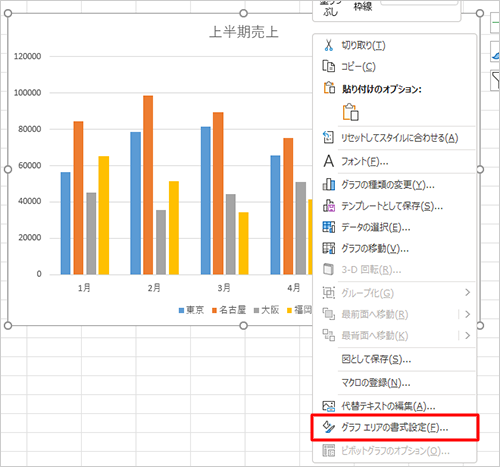Select the blue 東京 bar for 1月
The height and width of the screenshot is (467, 500).
(x=65, y=223)
